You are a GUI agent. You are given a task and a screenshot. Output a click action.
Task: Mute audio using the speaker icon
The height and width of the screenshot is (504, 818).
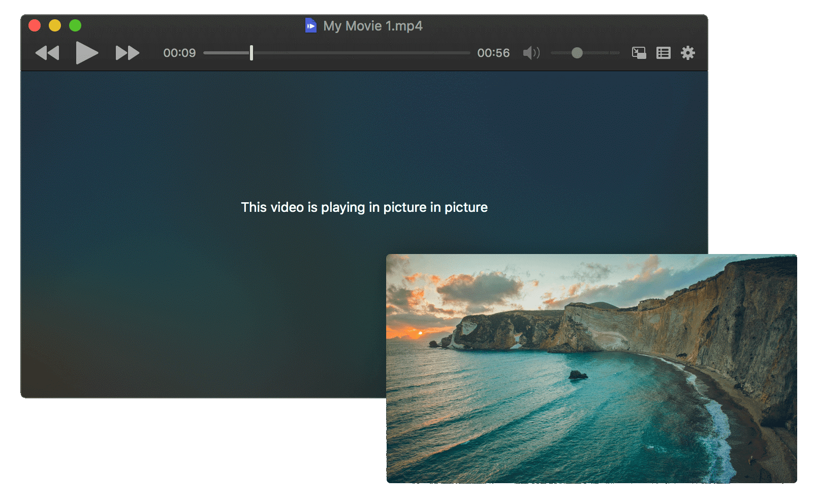coord(531,52)
